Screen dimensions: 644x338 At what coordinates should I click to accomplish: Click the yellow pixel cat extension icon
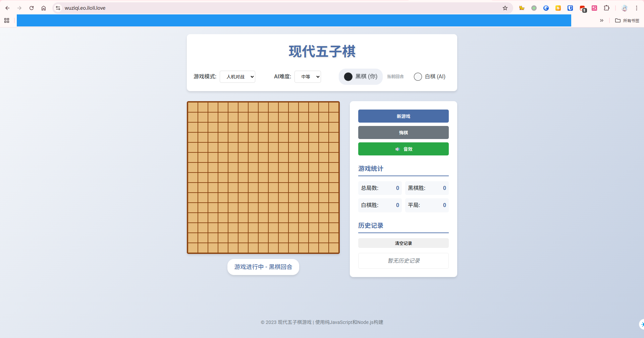tap(522, 8)
